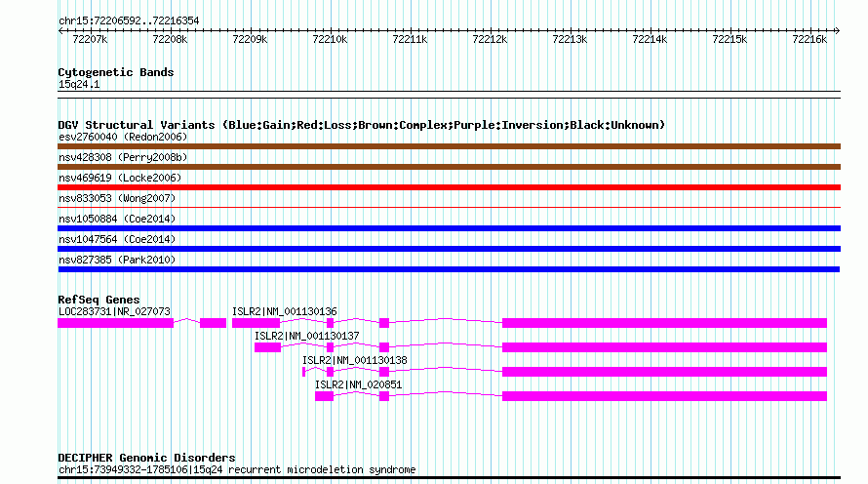Click the large first exon of LOC283731
Image resolution: width=868 pixels, height=484 pixels.
[x=116, y=323]
